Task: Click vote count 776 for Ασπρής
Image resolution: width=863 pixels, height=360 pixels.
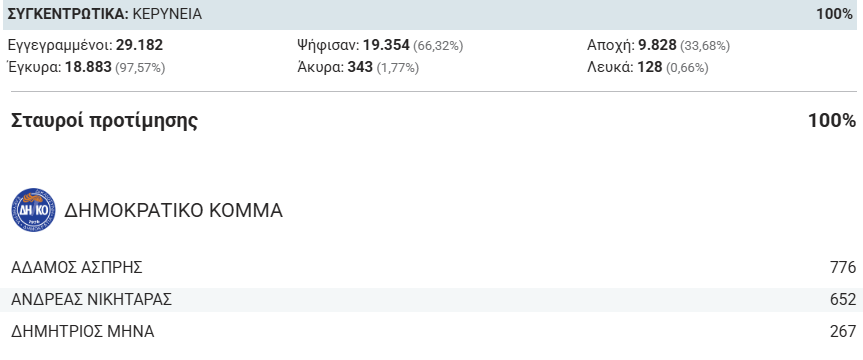Action: 843,268
